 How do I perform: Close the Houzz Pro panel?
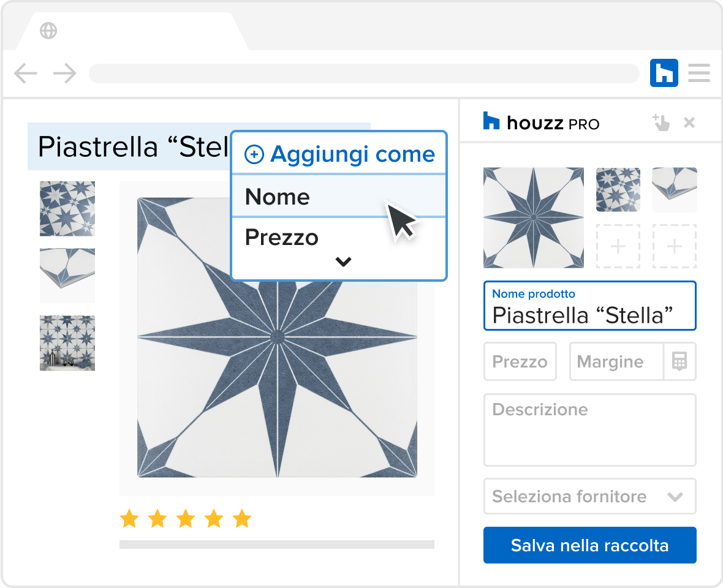pyautogui.click(x=689, y=123)
